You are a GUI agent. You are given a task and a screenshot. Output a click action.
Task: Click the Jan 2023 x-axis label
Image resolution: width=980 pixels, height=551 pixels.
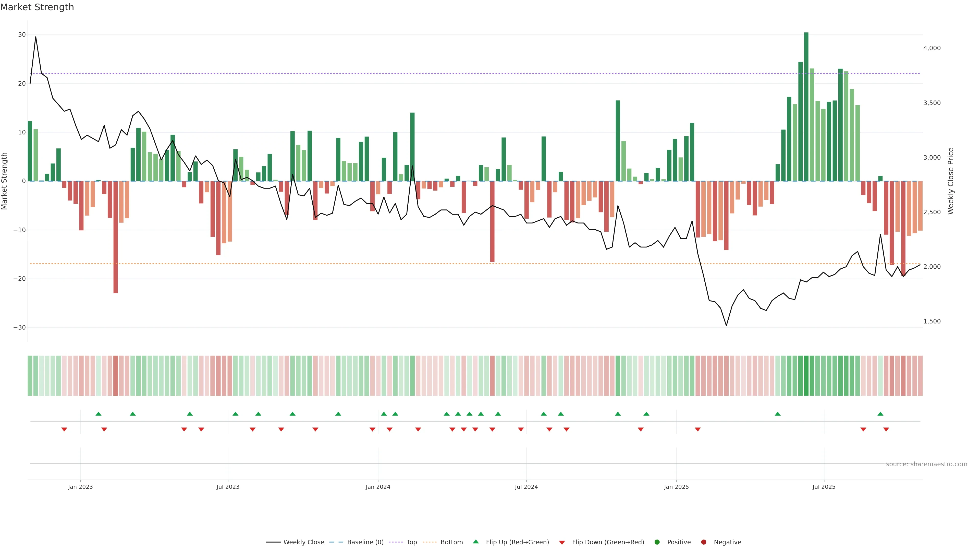point(80,487)
